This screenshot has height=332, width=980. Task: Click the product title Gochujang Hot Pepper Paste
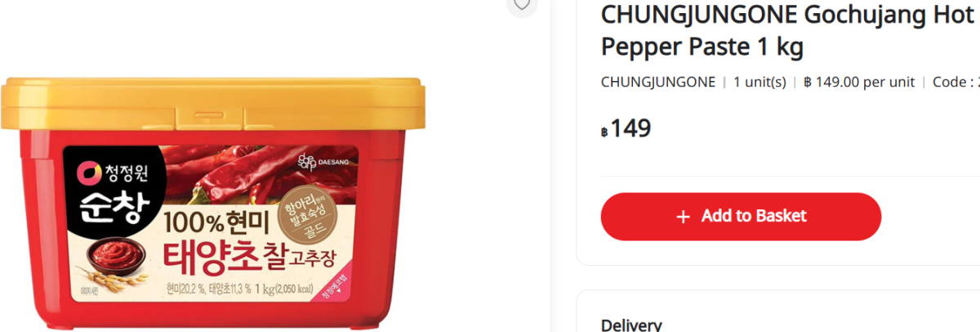click(788, 31)
